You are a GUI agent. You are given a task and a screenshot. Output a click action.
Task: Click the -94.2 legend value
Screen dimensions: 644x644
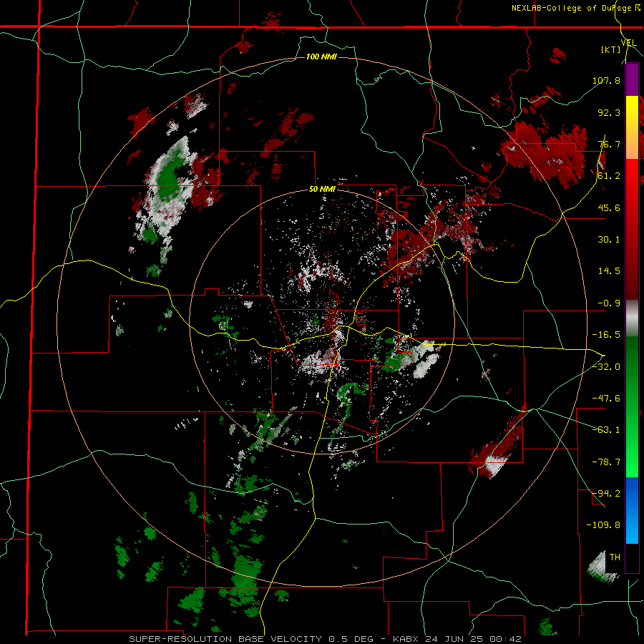tap(606, 493)
